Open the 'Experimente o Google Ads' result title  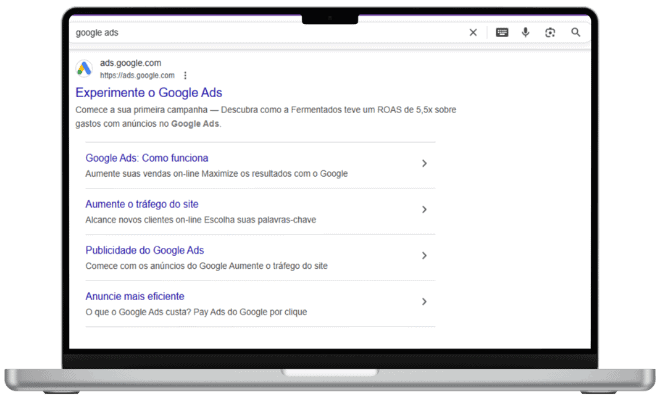(x=149, y=93)
